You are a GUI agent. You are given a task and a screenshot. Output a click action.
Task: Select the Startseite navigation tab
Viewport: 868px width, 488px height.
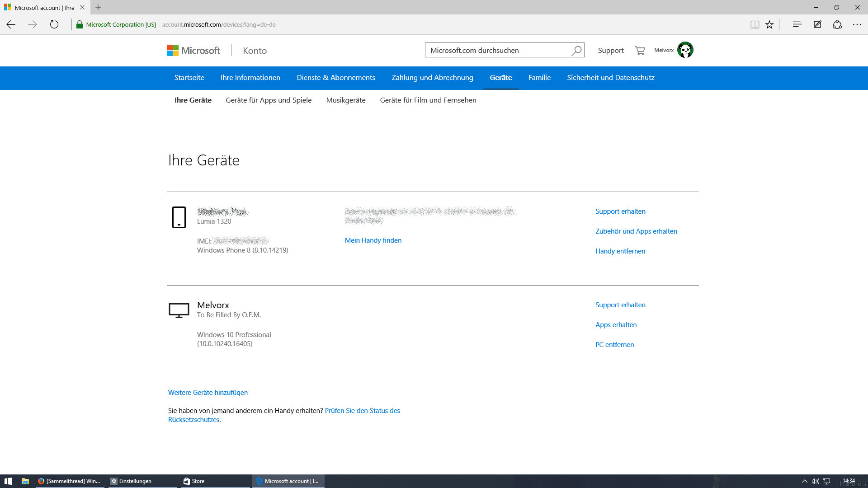[189, 78]
